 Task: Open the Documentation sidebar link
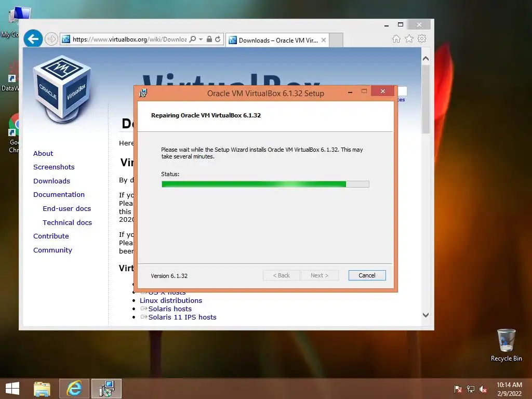coord(59,194)
